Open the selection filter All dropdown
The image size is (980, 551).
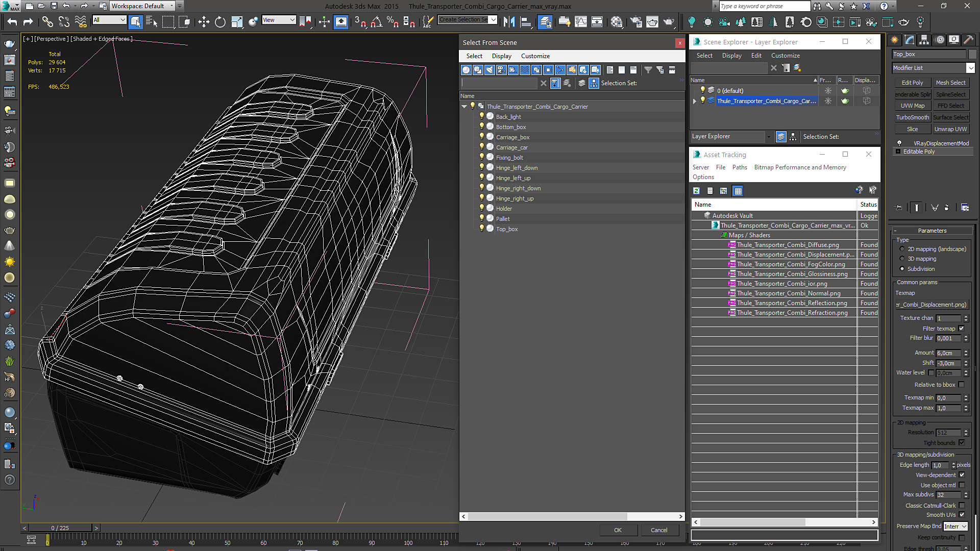(109, 20)
